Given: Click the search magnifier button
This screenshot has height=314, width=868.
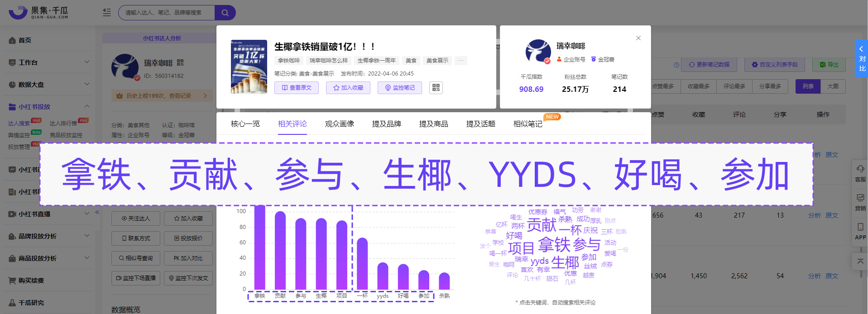Looking at the screenshot, I should tap(225, 13).
